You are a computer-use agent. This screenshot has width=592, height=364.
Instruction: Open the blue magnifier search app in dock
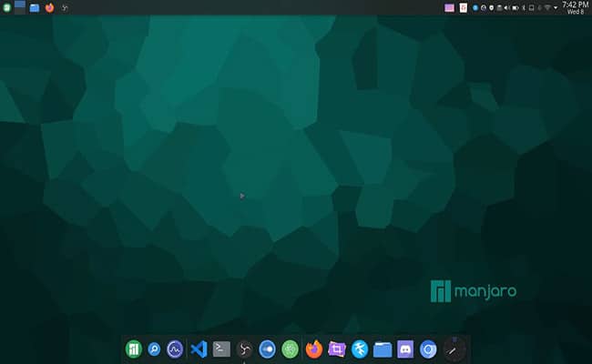coord(154,349)
